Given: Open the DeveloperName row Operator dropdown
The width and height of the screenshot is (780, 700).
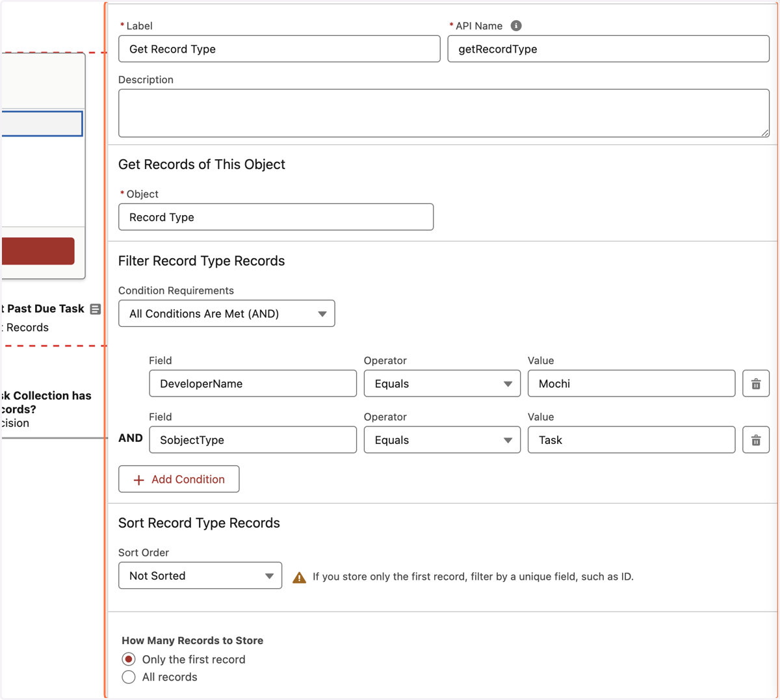Looking at the screenshot, I should [442, 383].
